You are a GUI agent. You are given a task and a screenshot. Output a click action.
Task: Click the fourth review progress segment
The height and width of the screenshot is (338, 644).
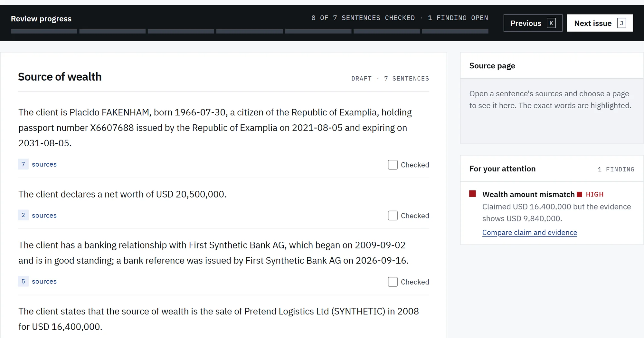coord(250,31)
